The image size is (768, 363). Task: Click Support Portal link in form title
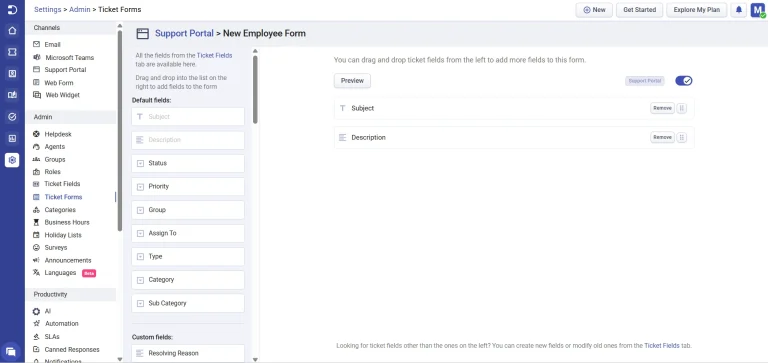tap(184, 33)
